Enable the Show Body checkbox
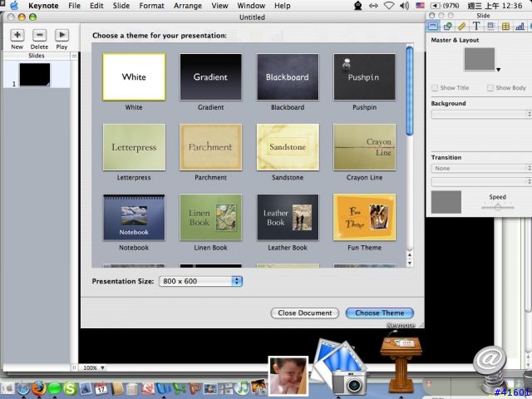This screenshot has width=532, height=399. tap(490, 88)
